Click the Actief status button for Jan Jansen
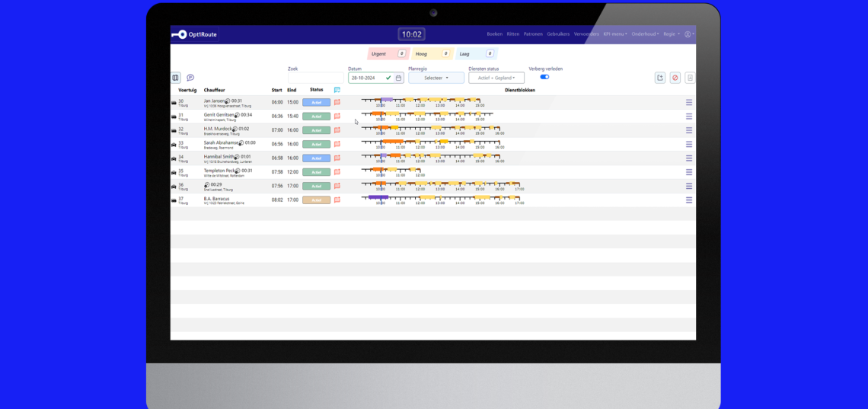This screenshot has width=868, height=409. tap(316, 102)
